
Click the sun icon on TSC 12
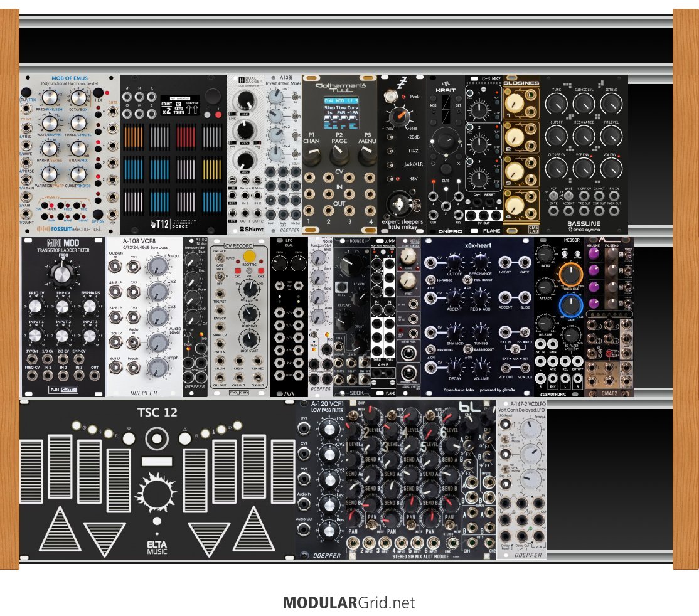tap(156, 494)
